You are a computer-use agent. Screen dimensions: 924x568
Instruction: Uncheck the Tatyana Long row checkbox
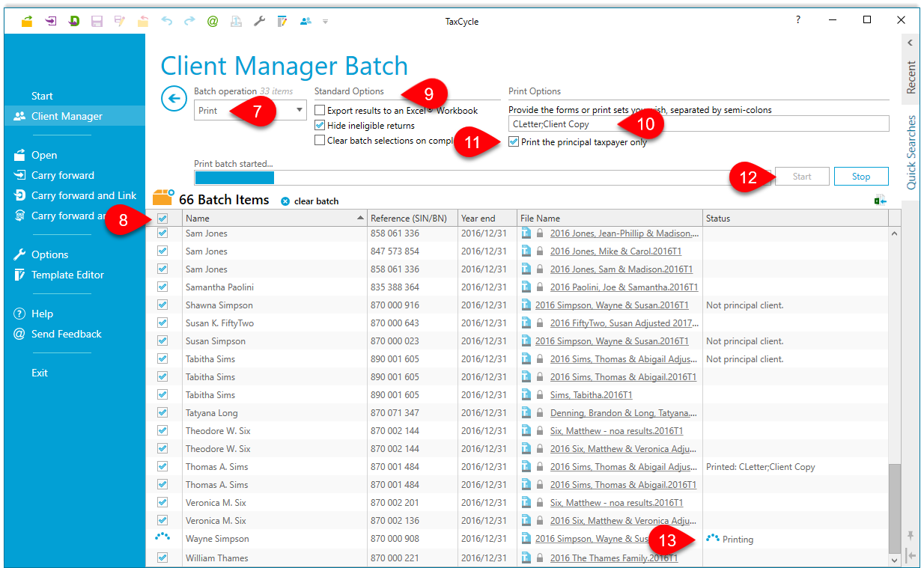pos(162,413)
